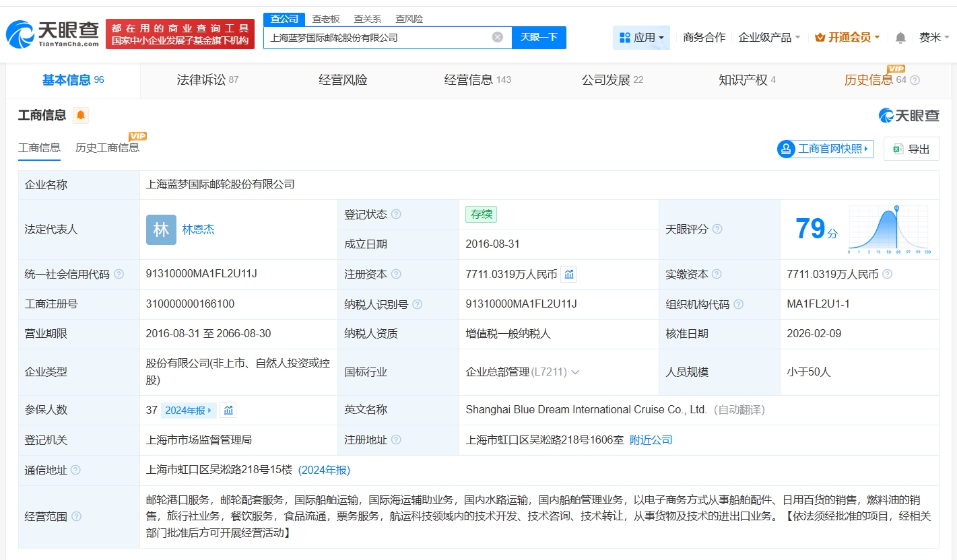The width and height of the screenshot is (957, 560).
Task: Expand industry classification 企业总部管理 chevron
Action: [575, 372]
